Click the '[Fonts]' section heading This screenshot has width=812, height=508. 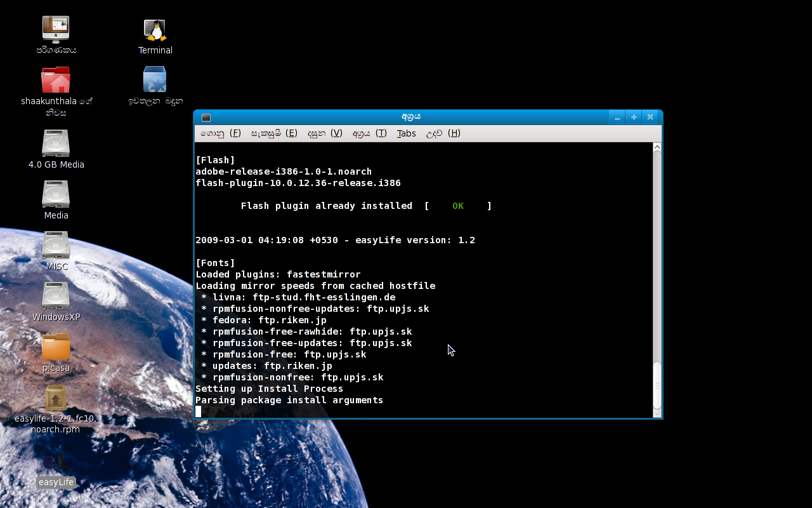pos(215,263)
